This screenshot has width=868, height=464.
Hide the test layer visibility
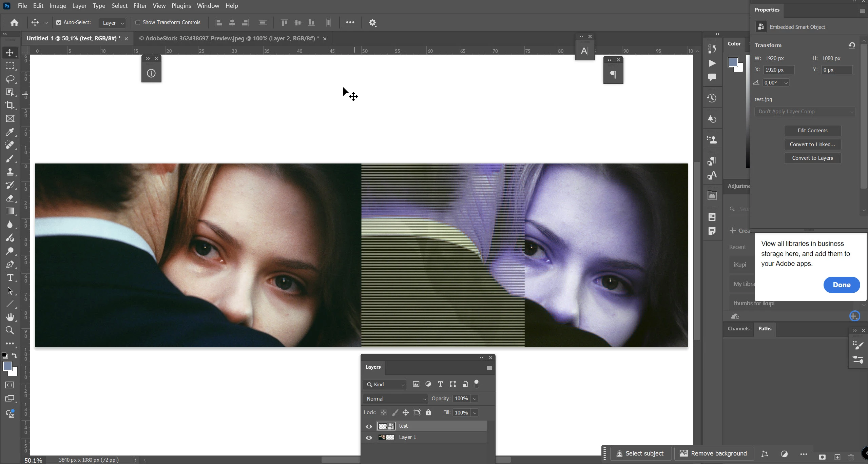pyautogui.click(x=369, y=426)
